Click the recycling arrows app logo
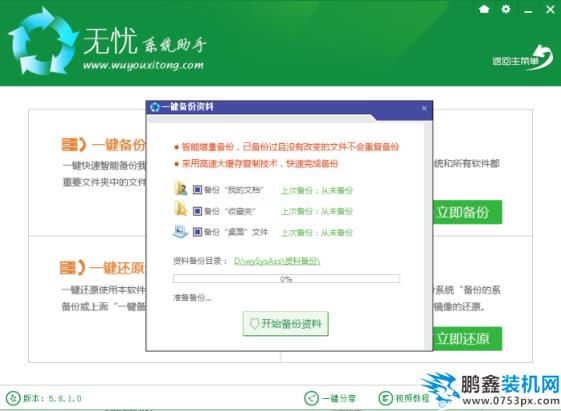This screenshot has width=561, height=411. (43, 41)
